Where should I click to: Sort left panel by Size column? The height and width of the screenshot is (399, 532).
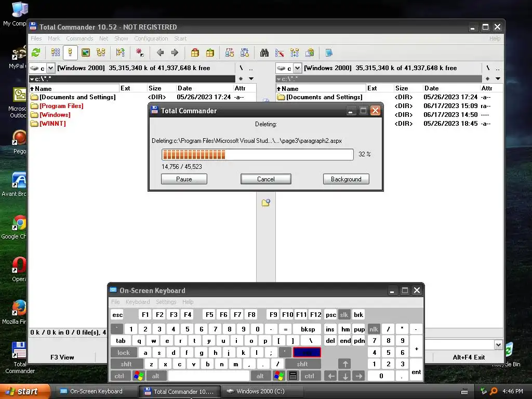click(161, 88)
